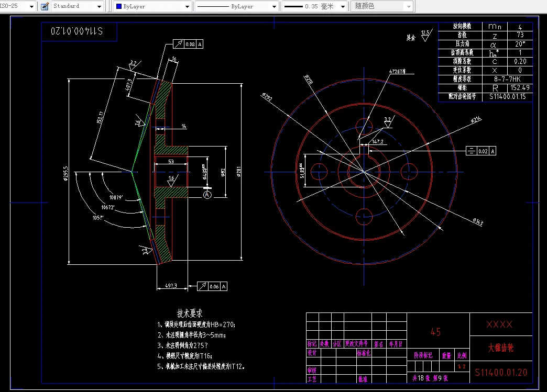The width and height of the screenshot is (547, 392).
Task: Select the 10879' angle dimension text
Action: [x=116, y=197]
